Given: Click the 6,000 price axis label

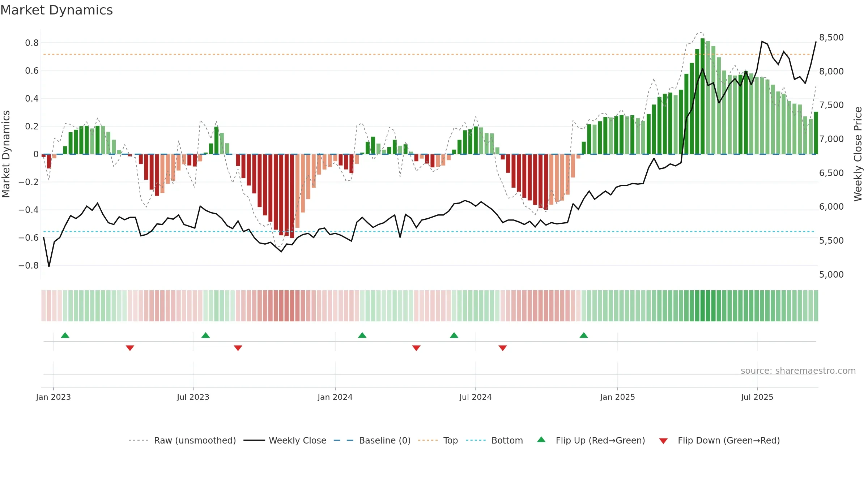Looking at the screenshot, I should 831,207.
